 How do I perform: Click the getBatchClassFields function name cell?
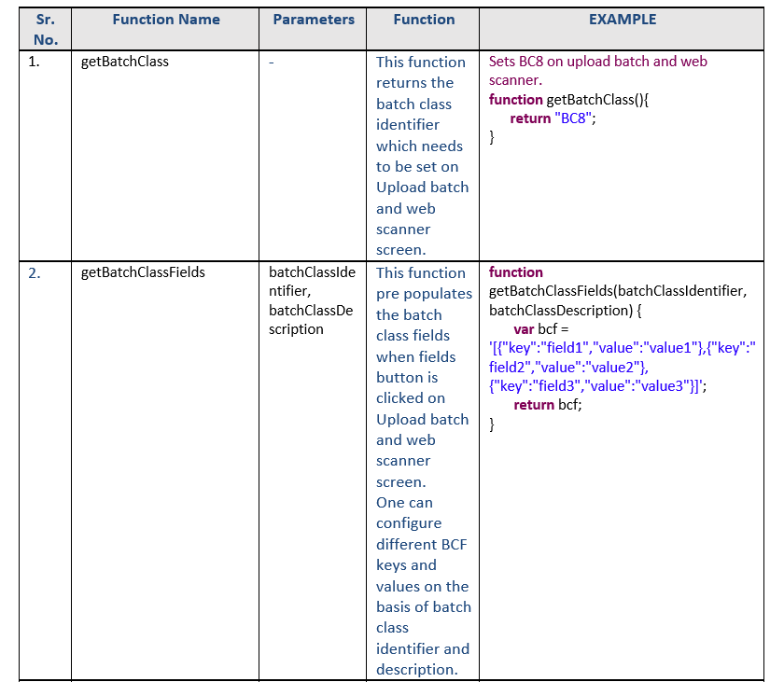pos(143,272)
